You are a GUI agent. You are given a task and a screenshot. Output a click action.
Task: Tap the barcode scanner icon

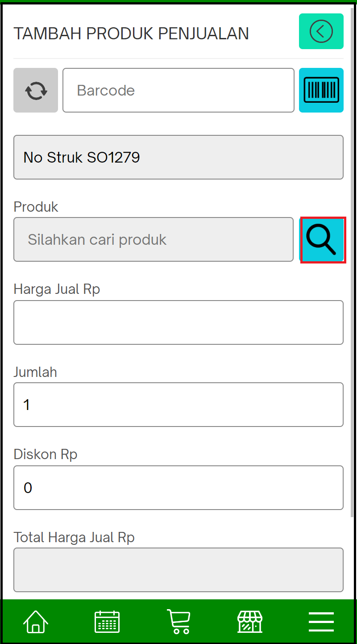click(321, 90)
